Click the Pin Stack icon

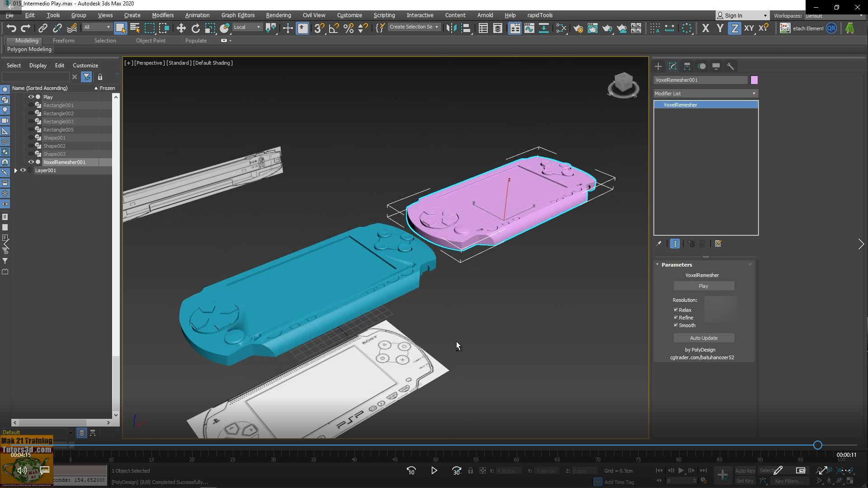(x=659, y=244)
